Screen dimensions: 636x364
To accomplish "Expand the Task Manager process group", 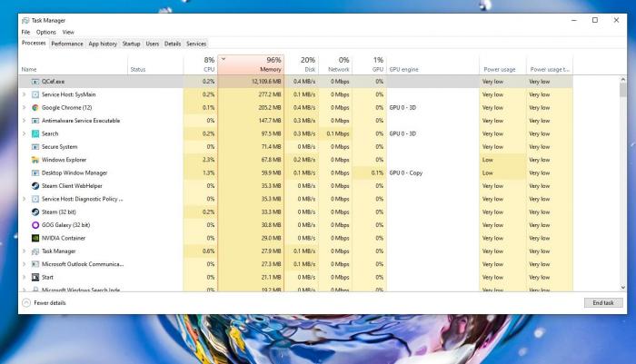I will pyautogui.click(x=24, y=251).
